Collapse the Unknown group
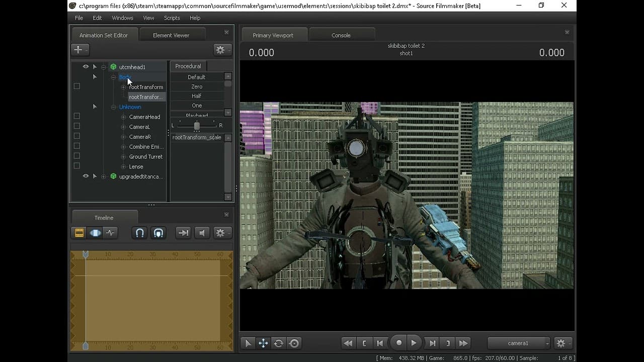This screenshot has height=362, width=644. point(114,107)
